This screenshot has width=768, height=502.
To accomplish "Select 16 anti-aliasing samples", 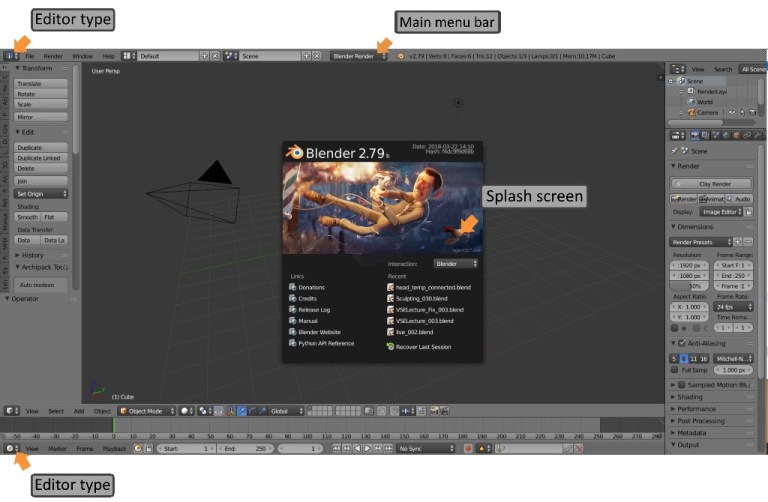I will click(x=703, y=359).
